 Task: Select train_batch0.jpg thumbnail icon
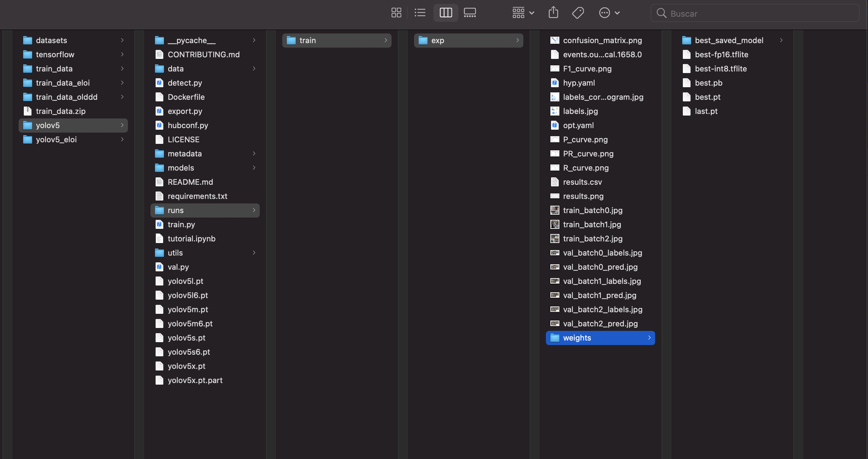click(x=555, y=210)
